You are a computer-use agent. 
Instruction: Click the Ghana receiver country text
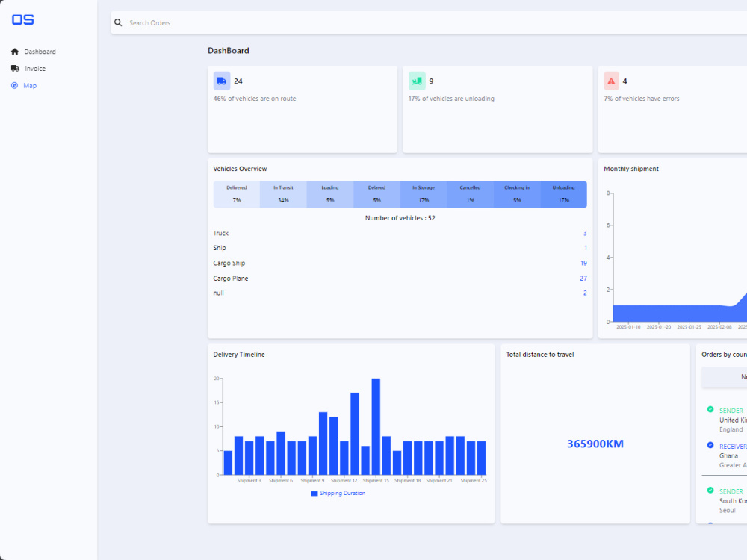728,455
